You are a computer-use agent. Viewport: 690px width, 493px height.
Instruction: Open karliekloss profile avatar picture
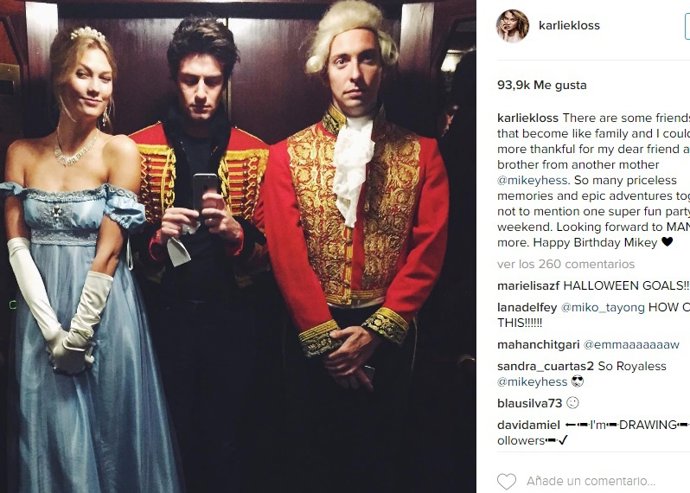513,26
